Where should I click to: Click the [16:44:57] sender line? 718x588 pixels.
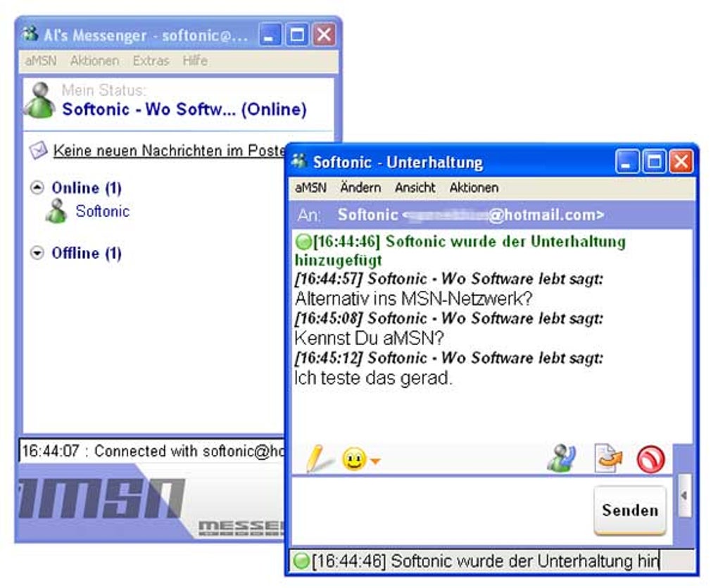tap(449, 278)
